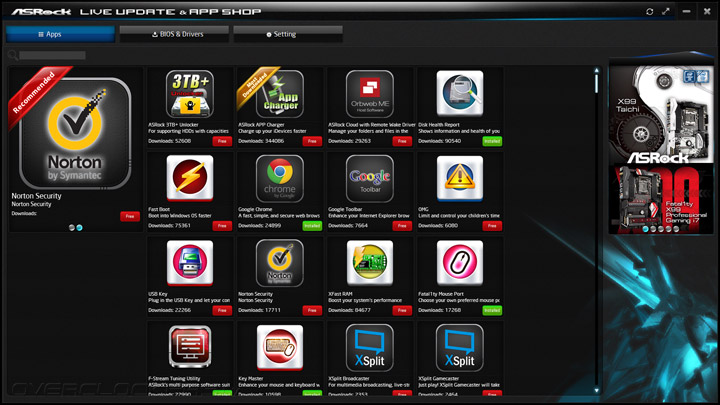
Task: Open the BIOS & Drivers tab
Action: pos(174,34)
